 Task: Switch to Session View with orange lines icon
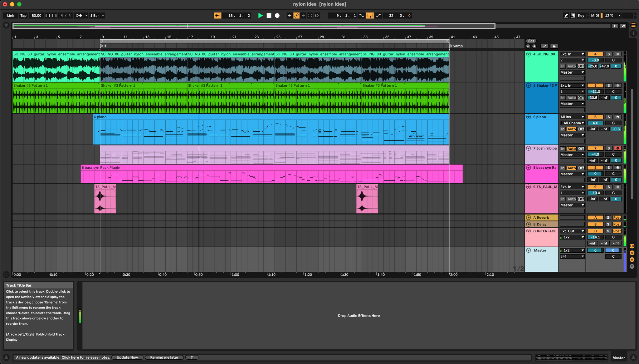click(x=633, y=25)
